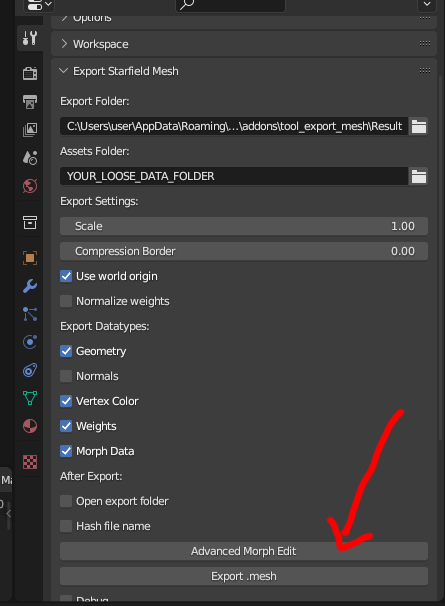Enable the Normalize weights checkbox

pyautogui.click(x=66, y=301)
